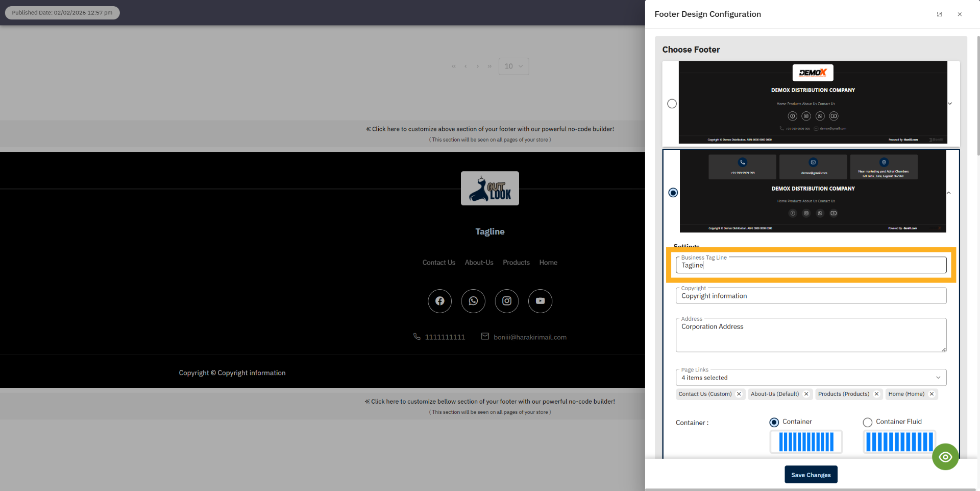This screenshot has width=980, height=491.
Task: Remove the Home (Home) page link tag
Action: coord(932,394)
